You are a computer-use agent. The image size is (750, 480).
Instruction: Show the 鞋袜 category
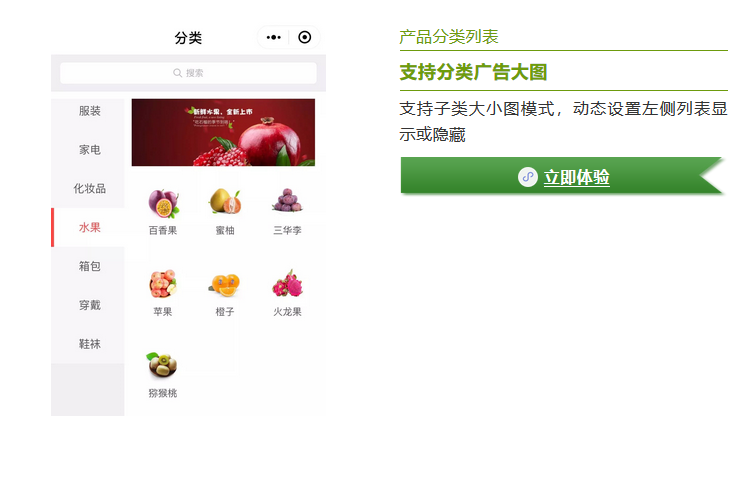pos(89,344)
